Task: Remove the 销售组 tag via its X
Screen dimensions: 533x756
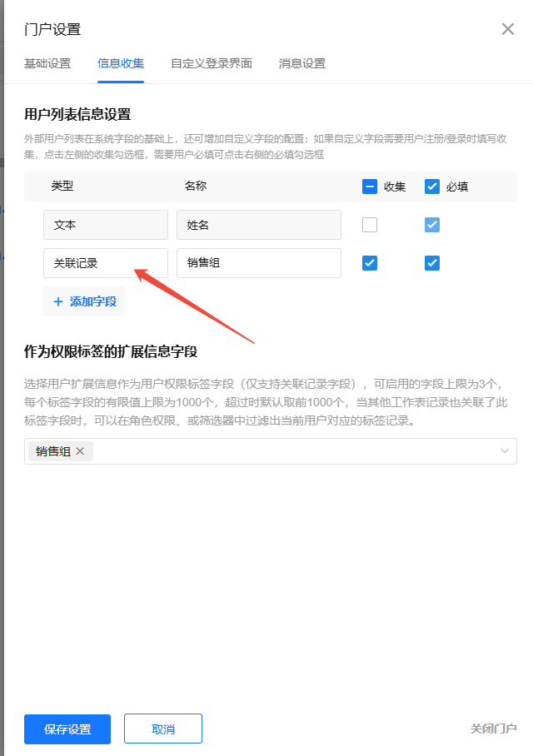Action: pos(80,450)
